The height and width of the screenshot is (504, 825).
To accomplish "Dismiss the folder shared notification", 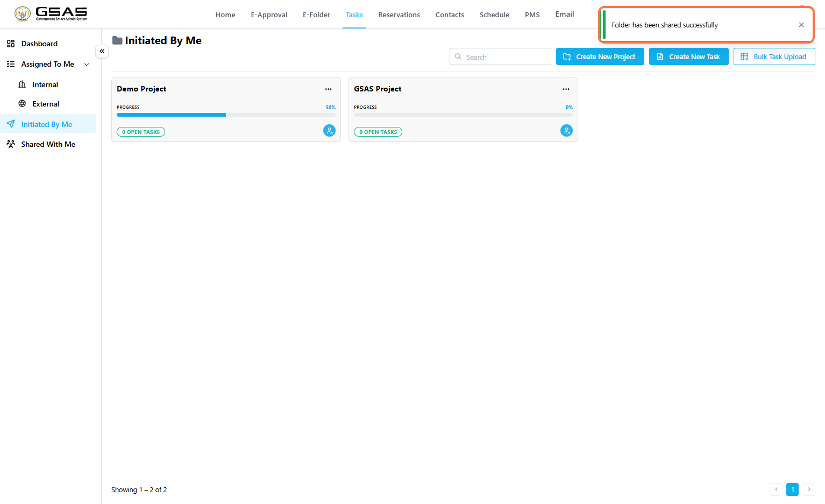I will point(801,25).
